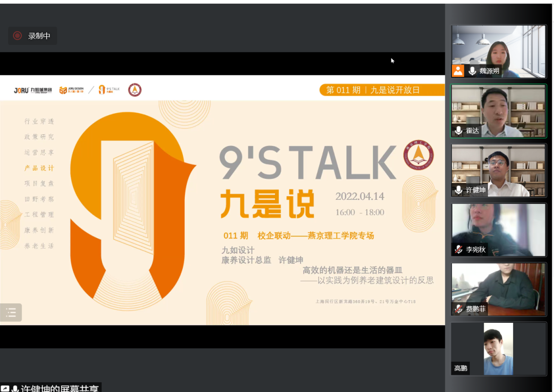Viewport: 554px width, 392px height.
Task: Click the 产品设计 highlighted menu item
Action: 39,168
